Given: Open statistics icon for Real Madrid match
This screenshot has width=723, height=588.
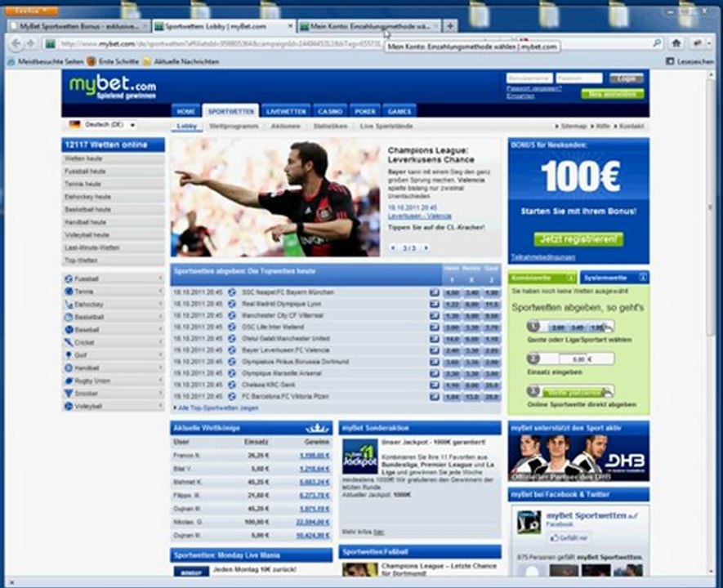Looking at the screenshot, I should (435, 304).
